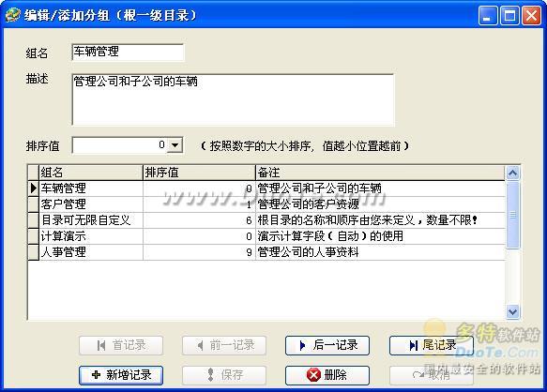Viewport: 547px width, 392px height.
Task: Select the 客户管理 row in table
Action: click(x=272, y=204)
